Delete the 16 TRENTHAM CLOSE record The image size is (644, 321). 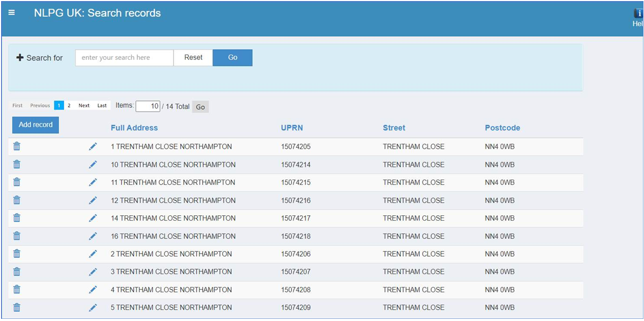[x=17, y=236]
